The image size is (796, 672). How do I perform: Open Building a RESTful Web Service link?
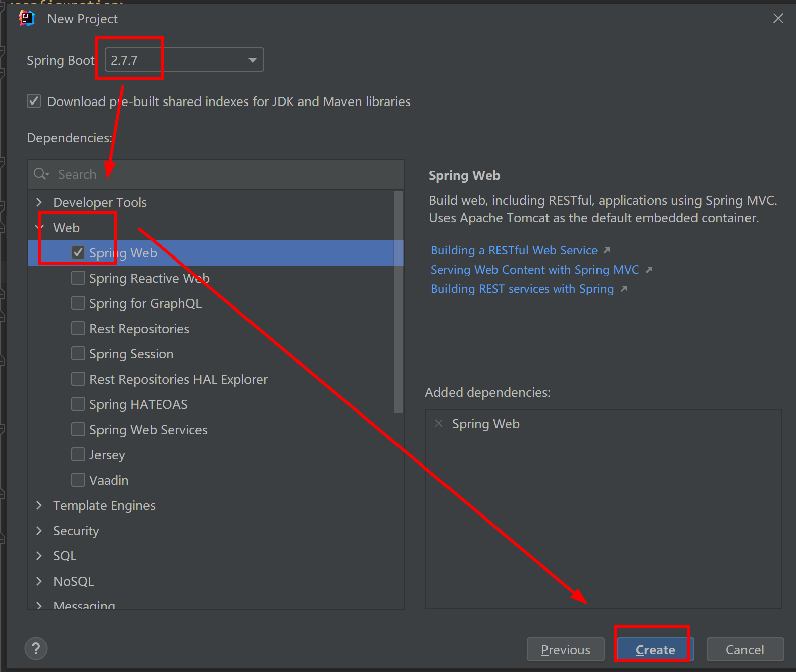pyautogui.click(x=514, y=250)
